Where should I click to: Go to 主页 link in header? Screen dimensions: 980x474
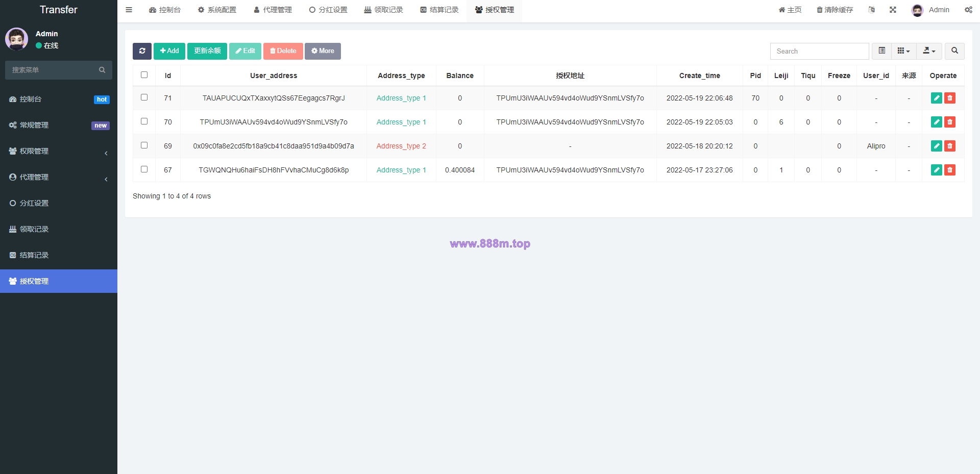[x=790, y=10]
